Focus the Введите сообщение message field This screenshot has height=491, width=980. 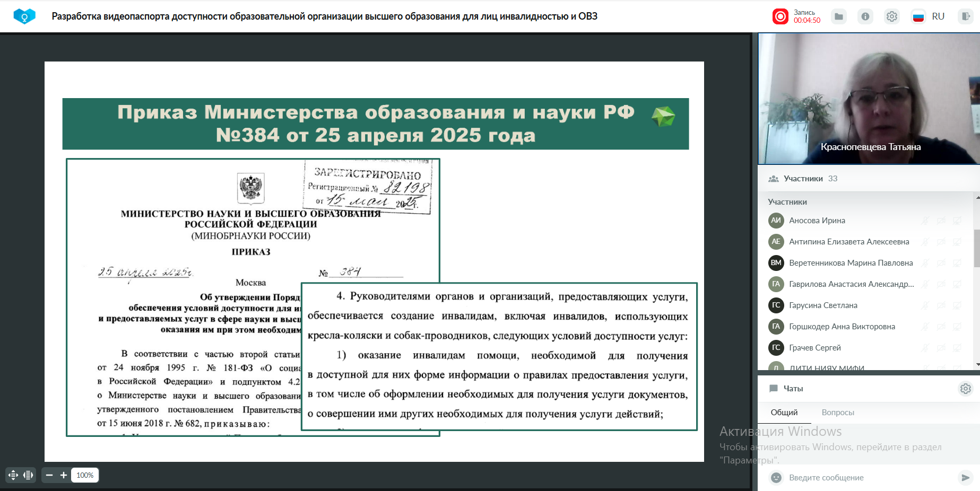click(x=870, y=478)
